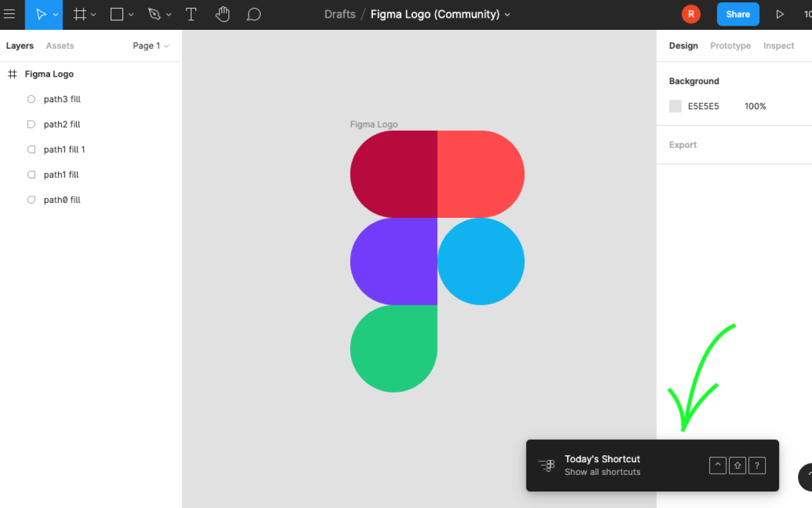Click Show all shortcuts link
812x508 pixels.
click(602, 472)
